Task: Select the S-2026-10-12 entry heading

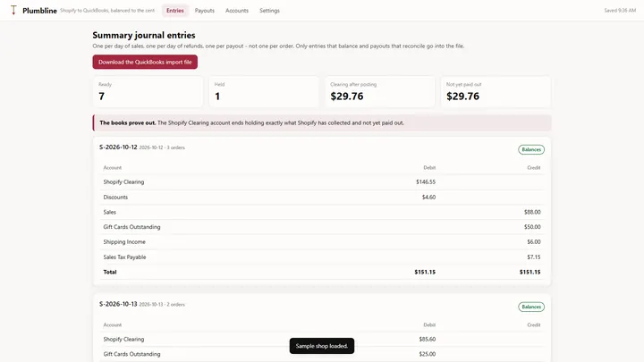Action: [118, 147]
